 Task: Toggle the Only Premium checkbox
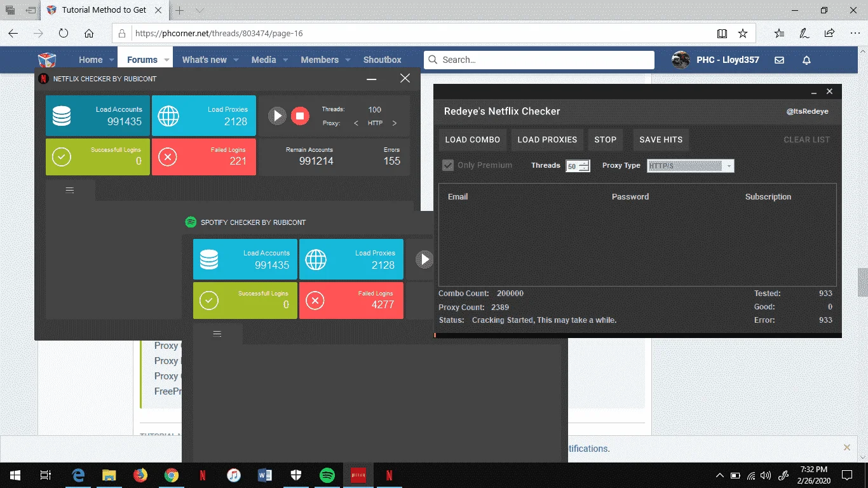point(448,165)
